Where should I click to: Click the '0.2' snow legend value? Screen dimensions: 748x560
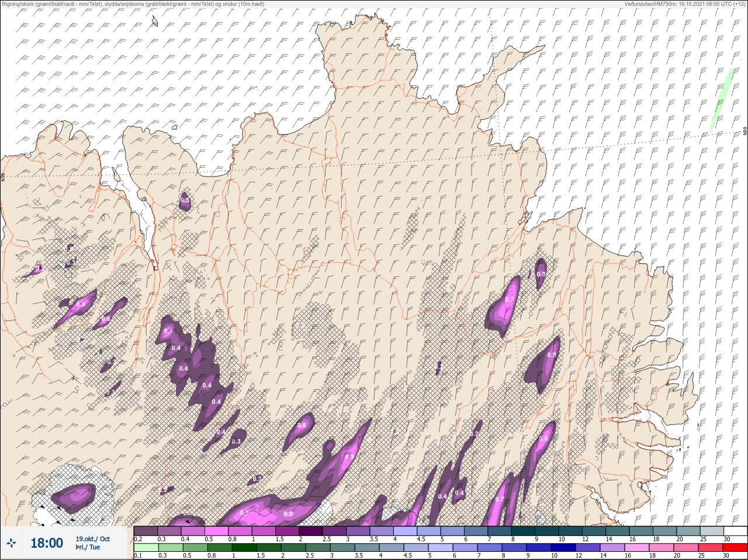pyautogui.click(x=138, y=538)
